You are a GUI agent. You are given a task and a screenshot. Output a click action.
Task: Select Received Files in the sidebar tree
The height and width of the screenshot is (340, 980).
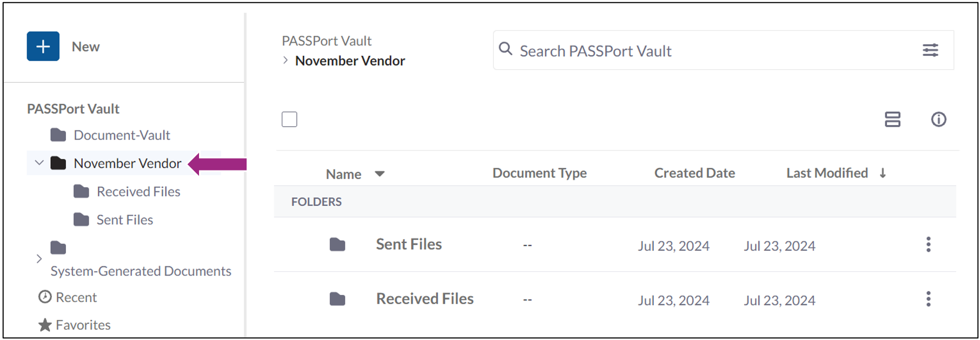[x=138, y=191]
